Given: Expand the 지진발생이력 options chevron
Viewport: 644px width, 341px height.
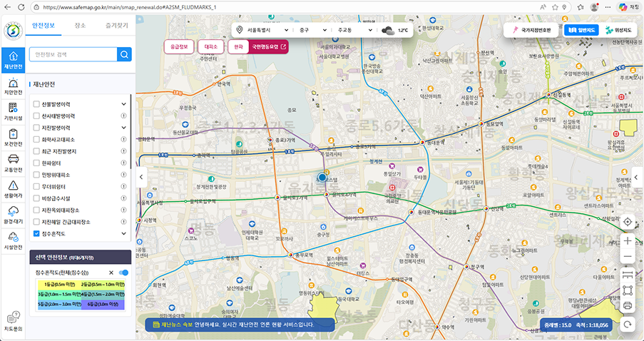Looking at the screenshot, I should [x=124, y=127].
